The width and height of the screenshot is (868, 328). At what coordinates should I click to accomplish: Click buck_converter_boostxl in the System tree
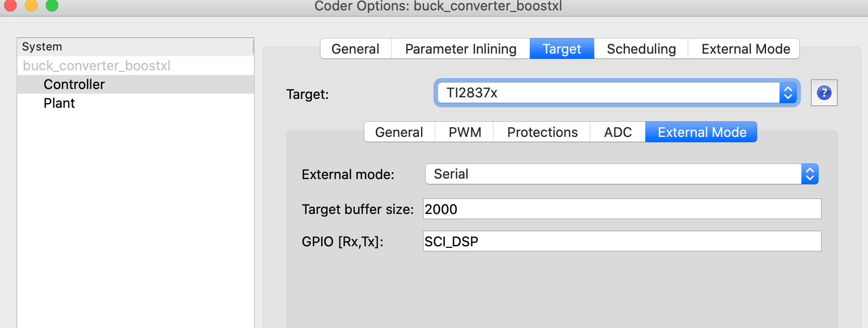coord(97,66)
